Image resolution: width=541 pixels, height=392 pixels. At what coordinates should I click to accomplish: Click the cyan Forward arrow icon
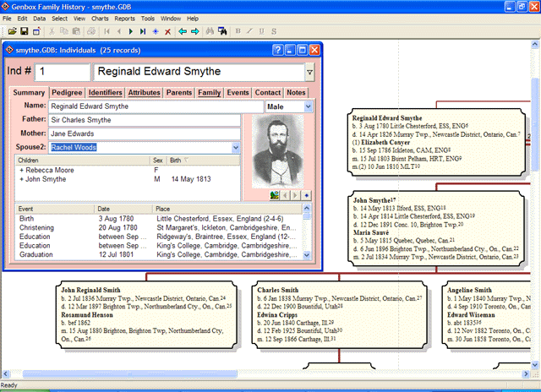click(195, 32)
